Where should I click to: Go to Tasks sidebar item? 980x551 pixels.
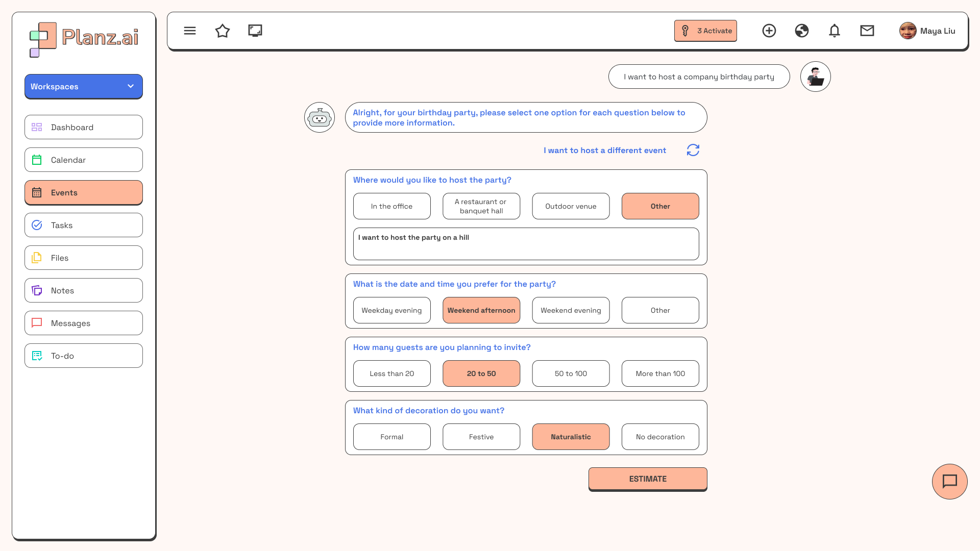coord(84,225)
